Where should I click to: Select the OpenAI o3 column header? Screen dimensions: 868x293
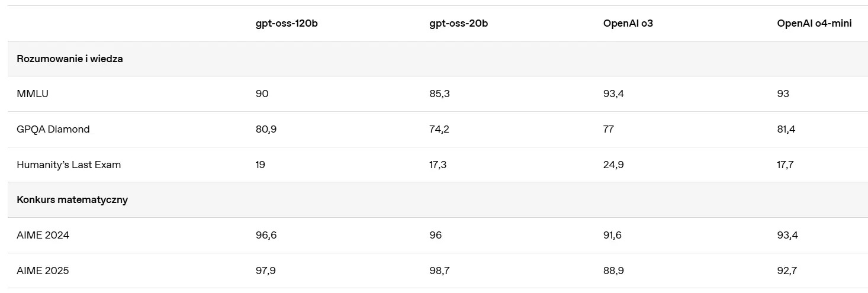(x=628, y=24)
